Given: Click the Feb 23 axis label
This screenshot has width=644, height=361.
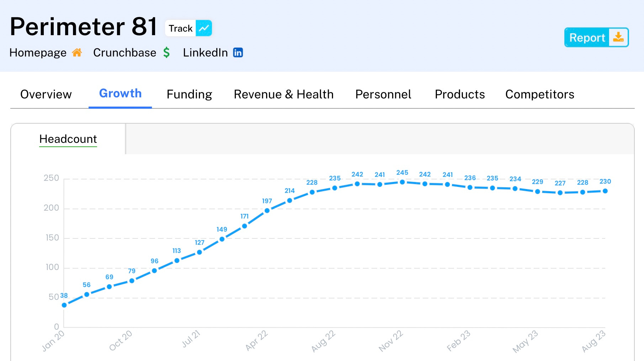Looking at the screenshot, I should click(459, 341).
